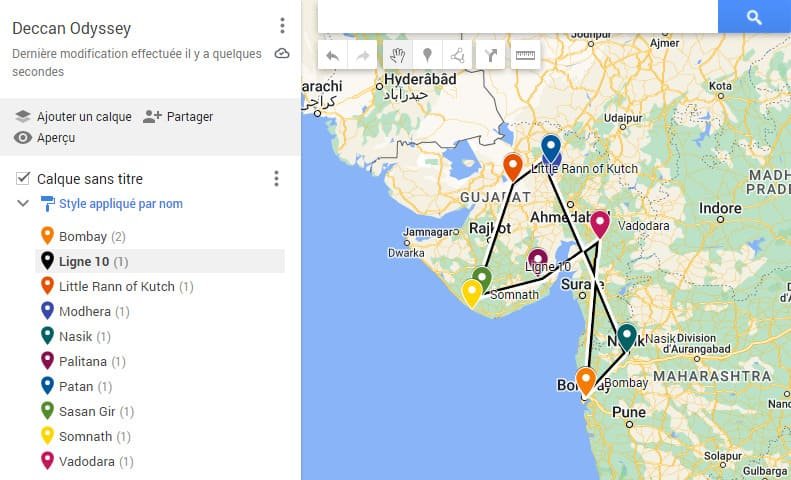Click the teal Nasik pin on the map
Screen dimensions: 791x480
pos(627,337)
